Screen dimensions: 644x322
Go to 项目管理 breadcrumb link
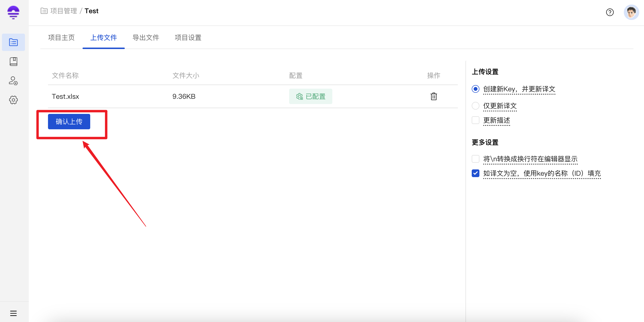(64, 11)
